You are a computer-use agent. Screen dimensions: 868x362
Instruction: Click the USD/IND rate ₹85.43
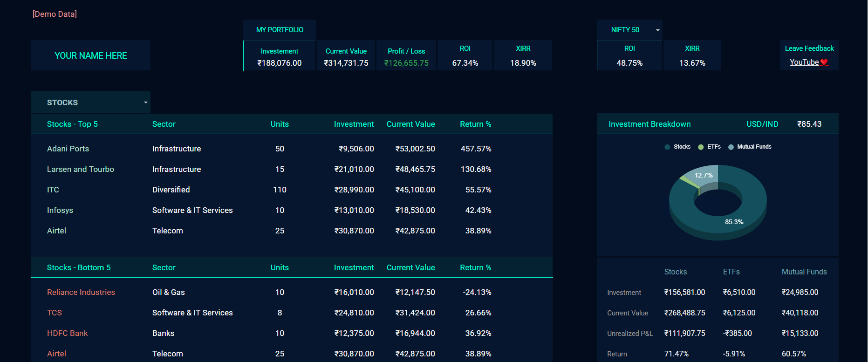[809, 124]
